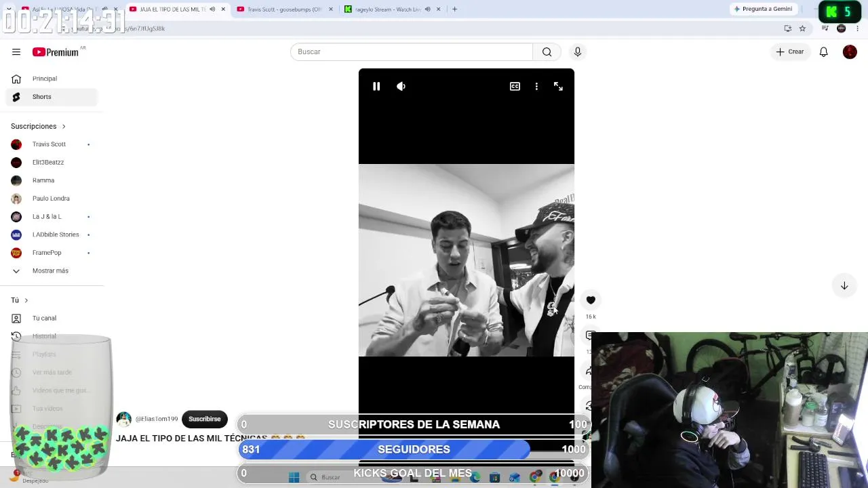Click the Travis Scott channel avatar

16,144
